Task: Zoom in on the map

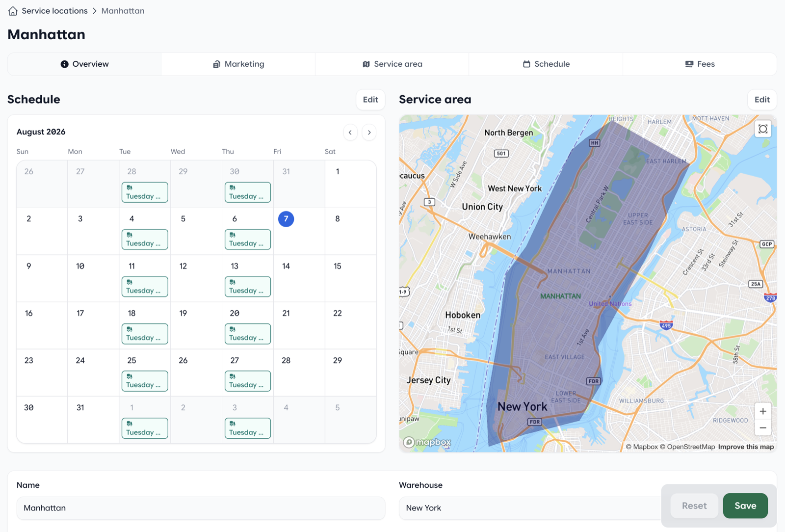Action: click(763, 411)
